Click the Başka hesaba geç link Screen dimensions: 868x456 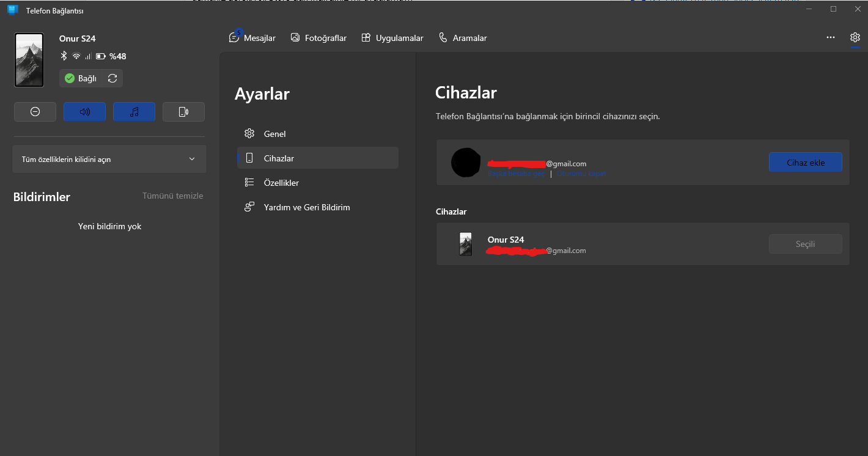coord(516,174)
